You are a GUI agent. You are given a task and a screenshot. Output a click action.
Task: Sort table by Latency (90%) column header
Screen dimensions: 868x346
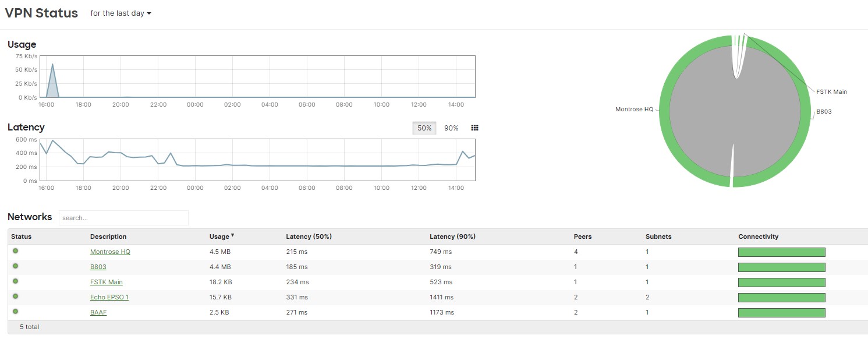coord(452,236)
